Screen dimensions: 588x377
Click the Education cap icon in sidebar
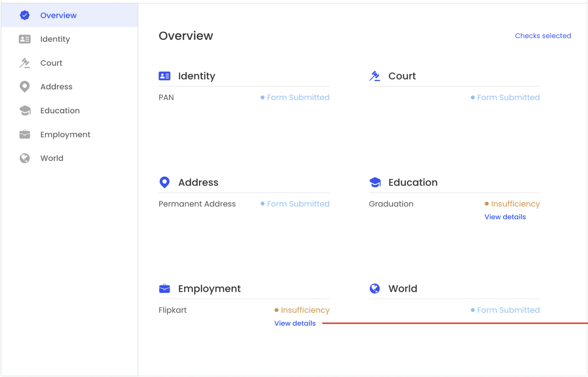25,111
